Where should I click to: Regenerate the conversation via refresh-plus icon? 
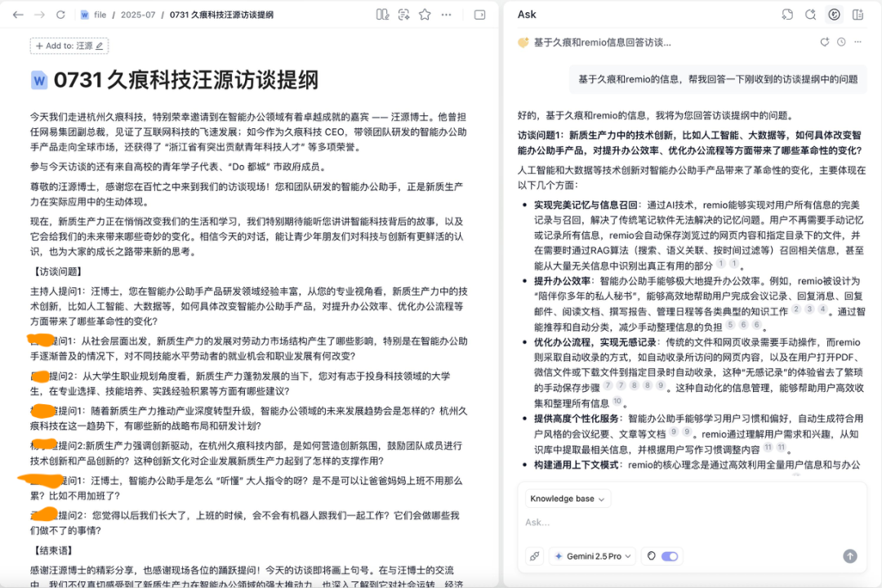coord(825,42)
